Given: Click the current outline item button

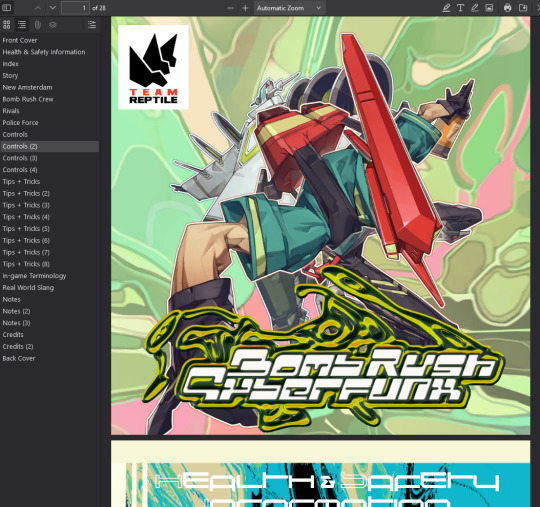Looking at the screenshot, I should coord(92,24).
